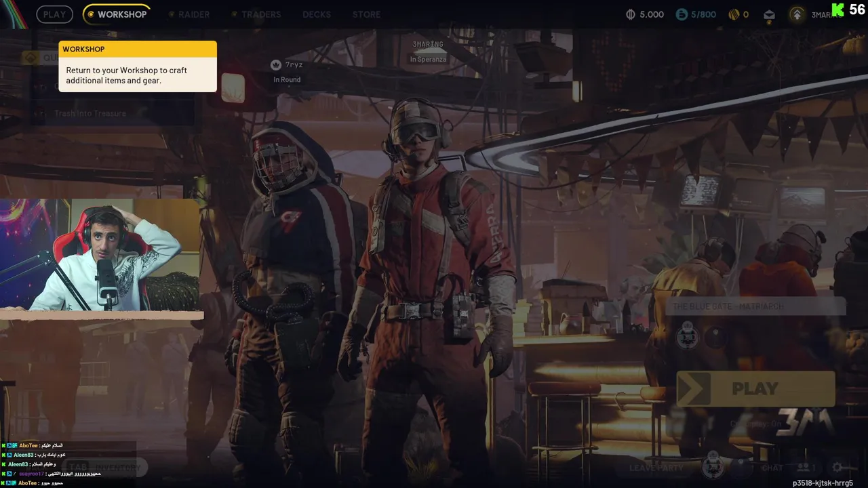This screenshot has width=868, height=488.
Task: Open The Blue Gate - Matriarch map selector
Action: 755,306
